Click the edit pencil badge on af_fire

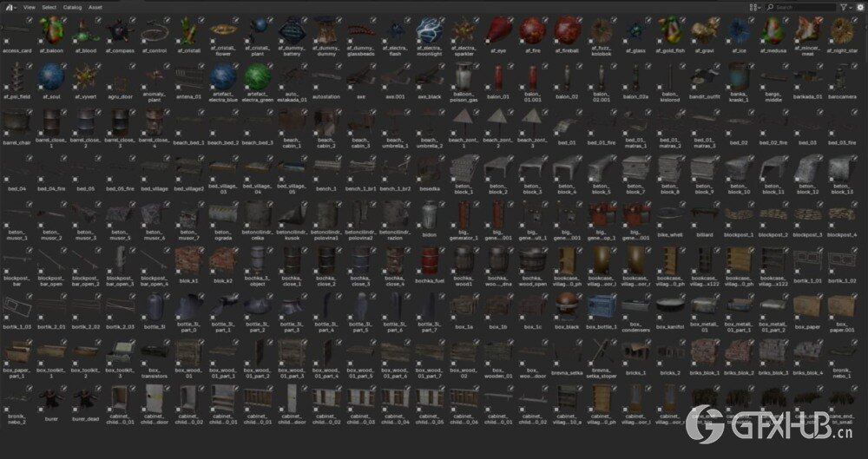point(545,19)
